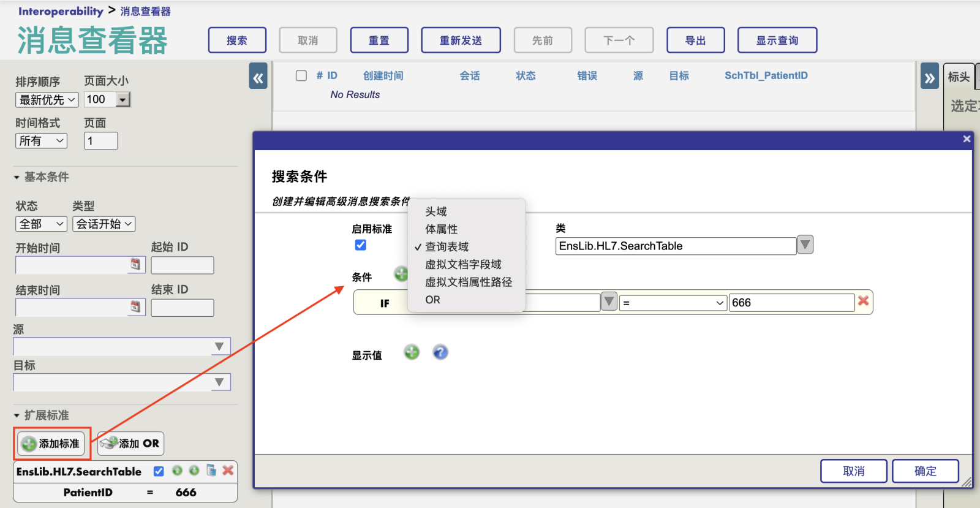Viewport: 980px width, 508px height.
Task: Choose 头域 in the condition type menu
Action: click(x=436, y=211)
